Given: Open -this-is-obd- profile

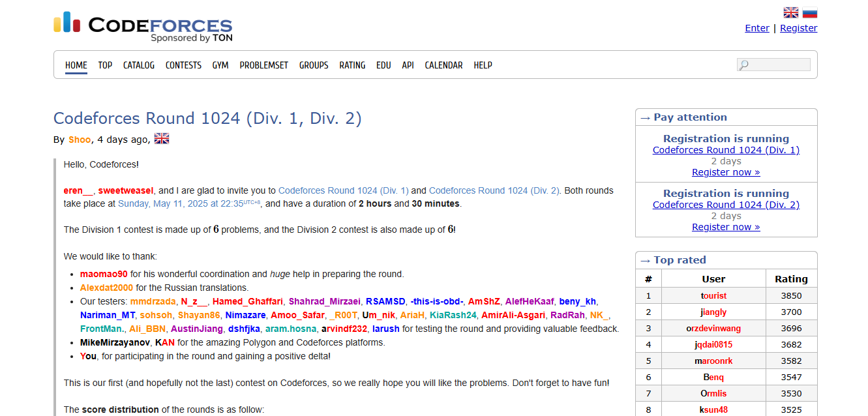Looking at the screenshot, I should (x=437, y=301).
